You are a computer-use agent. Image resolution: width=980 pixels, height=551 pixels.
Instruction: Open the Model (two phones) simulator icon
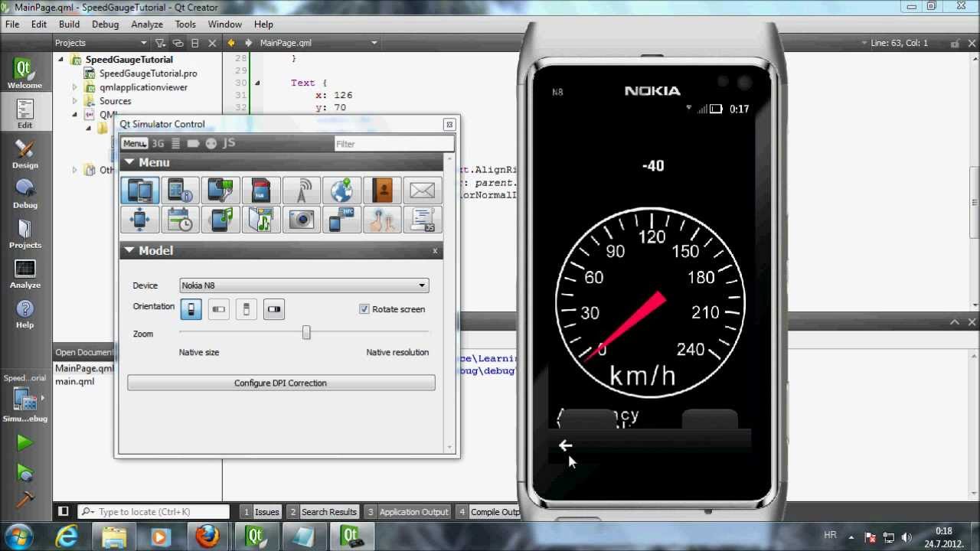140,190
